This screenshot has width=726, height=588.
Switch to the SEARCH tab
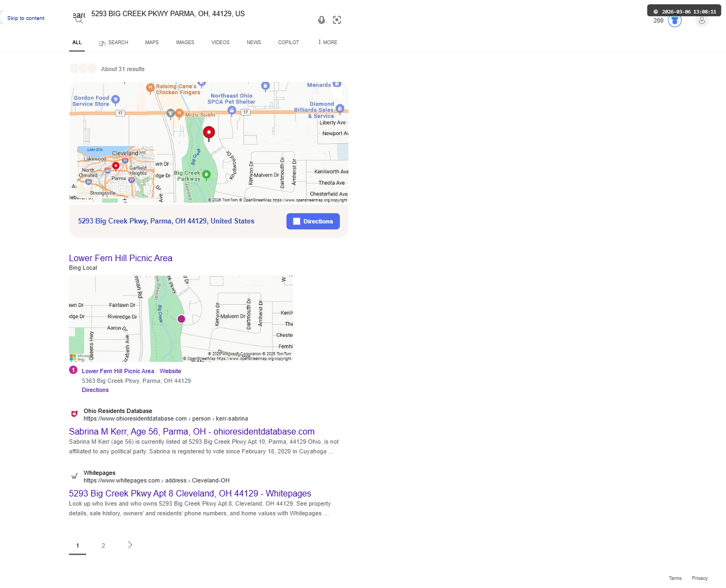pos(114,43)
